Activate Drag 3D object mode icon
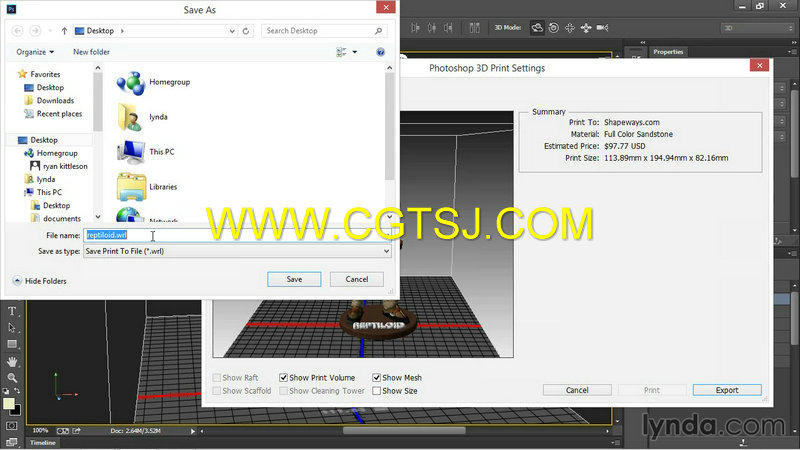The height and width of the screenshot is (450, 800). click(x=570, y=28)
